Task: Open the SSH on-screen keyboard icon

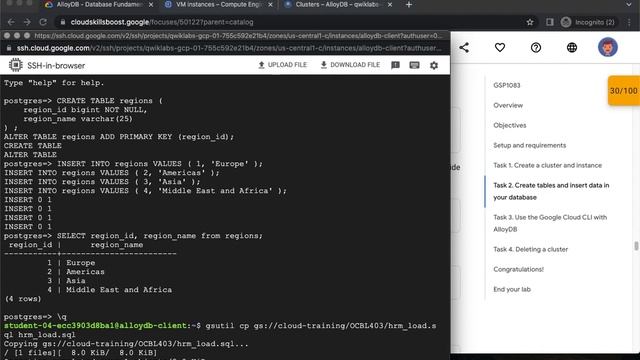Action: coord(414,65)
